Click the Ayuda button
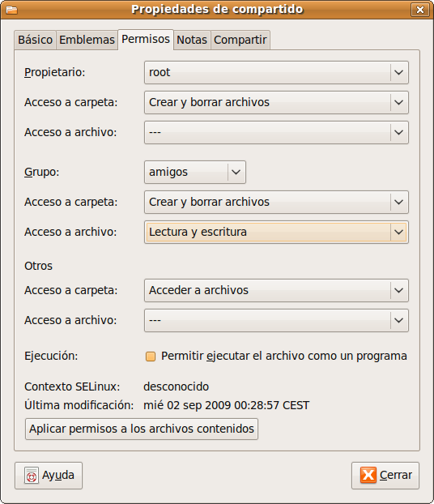This screenshot has width=434, height=504. click(49, 476)
